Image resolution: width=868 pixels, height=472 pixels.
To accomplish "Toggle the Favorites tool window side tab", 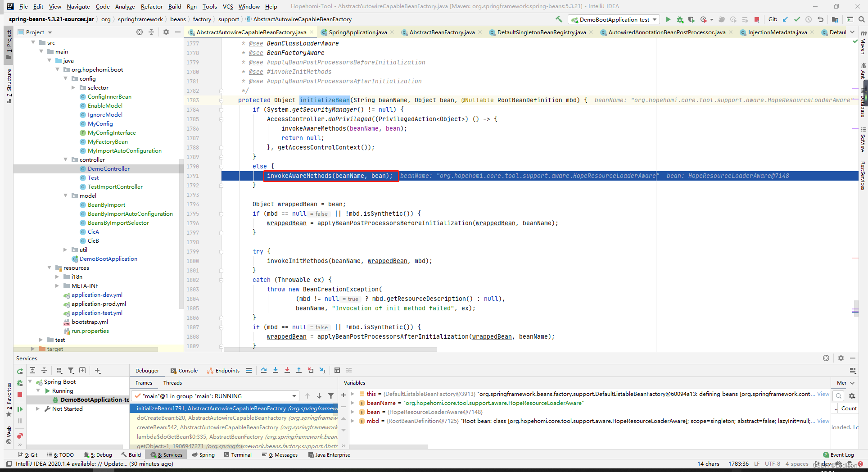I will (x=9, y=399).
